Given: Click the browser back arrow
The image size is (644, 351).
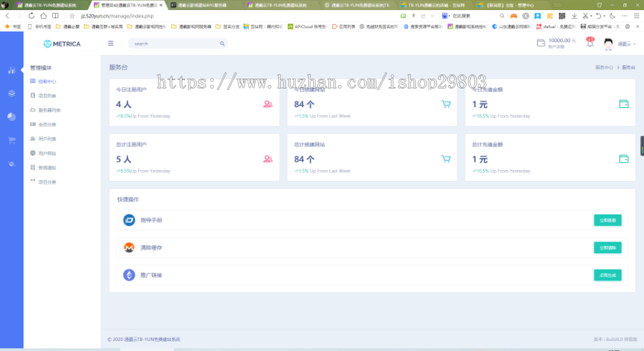Looking at the screenshot, I should point(7,16).
